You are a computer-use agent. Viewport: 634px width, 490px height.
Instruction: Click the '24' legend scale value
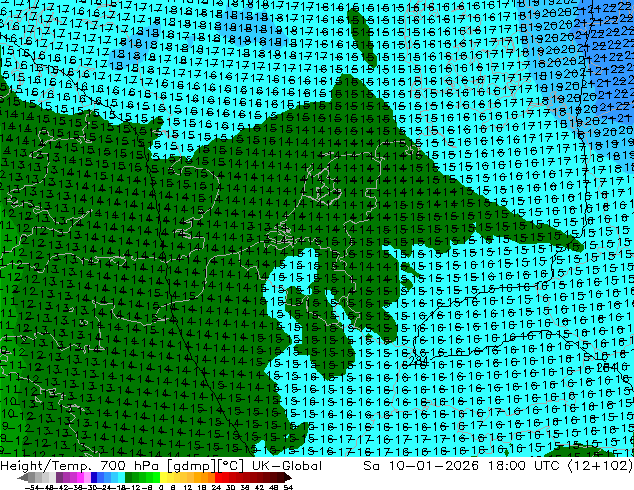216,487
